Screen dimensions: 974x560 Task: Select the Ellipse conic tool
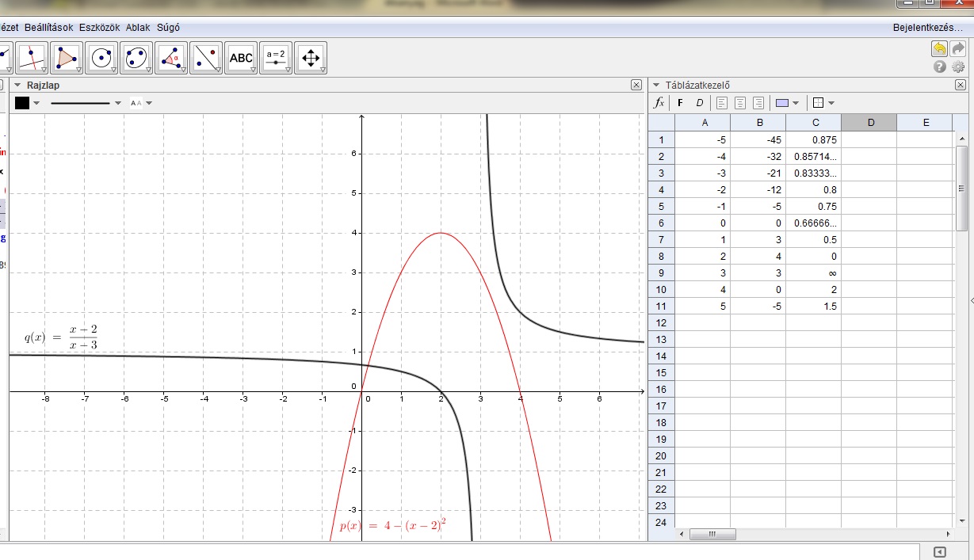click(137, 58)
